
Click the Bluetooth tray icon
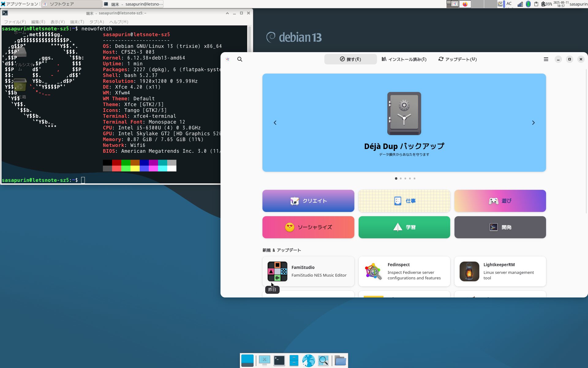click(x=528, y=4)
